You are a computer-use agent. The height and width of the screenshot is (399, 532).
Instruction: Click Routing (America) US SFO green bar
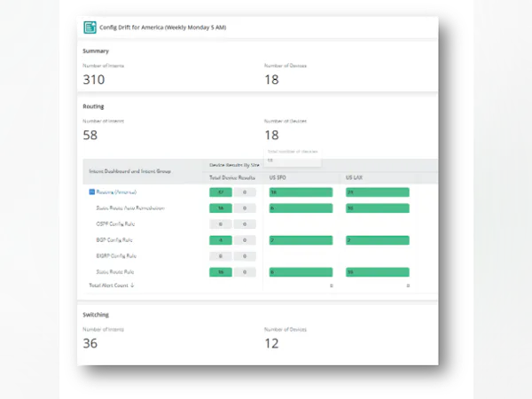pos(301,192)
